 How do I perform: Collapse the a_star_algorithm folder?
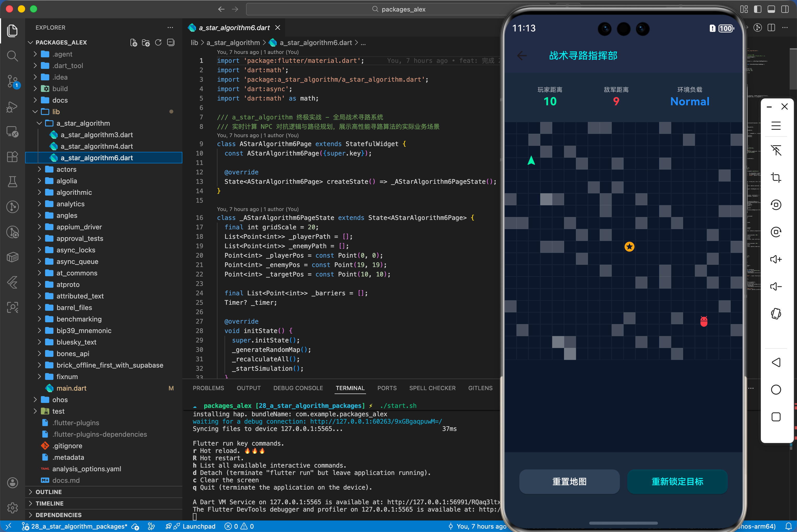pyautogui.click(x=83, y=123)
